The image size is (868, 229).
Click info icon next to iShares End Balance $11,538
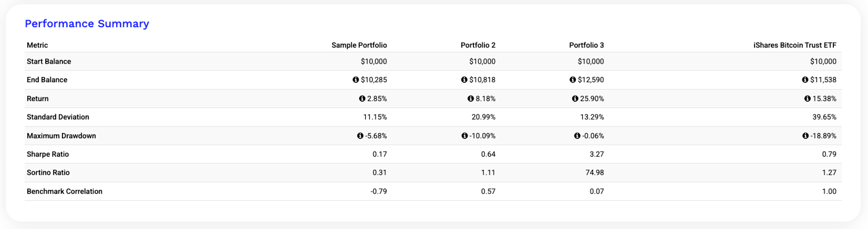tap(806, 80)
